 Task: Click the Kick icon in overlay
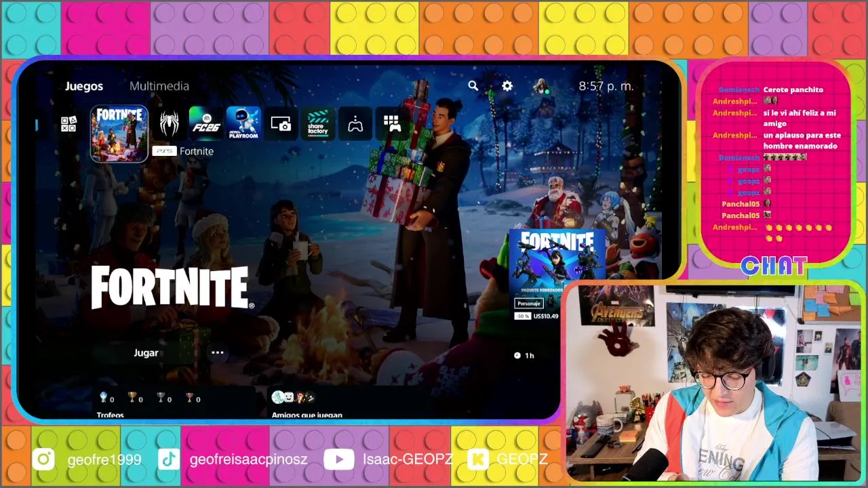coord(479,460)
